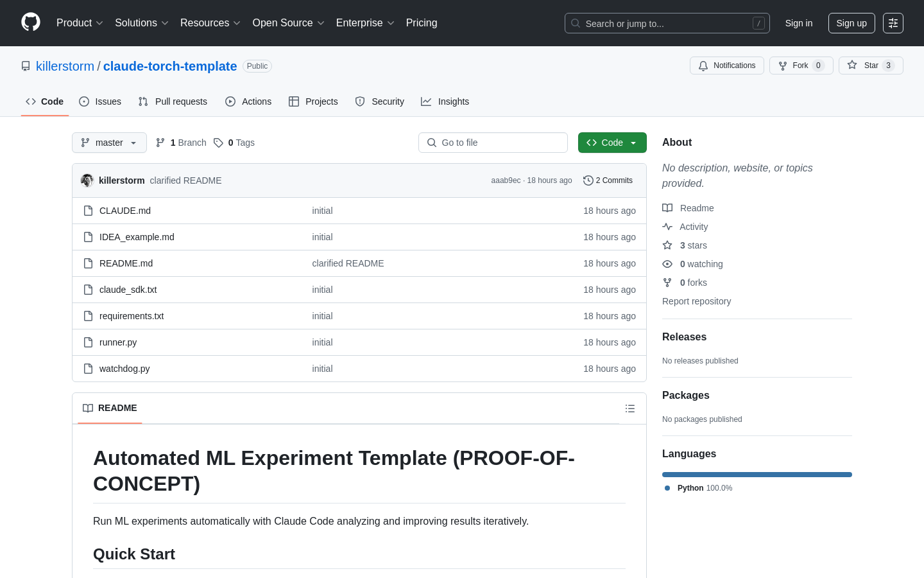This screenshot has height=578, width=924.
Task: Expand the Enterprise menu
Action: coord(365,23)
